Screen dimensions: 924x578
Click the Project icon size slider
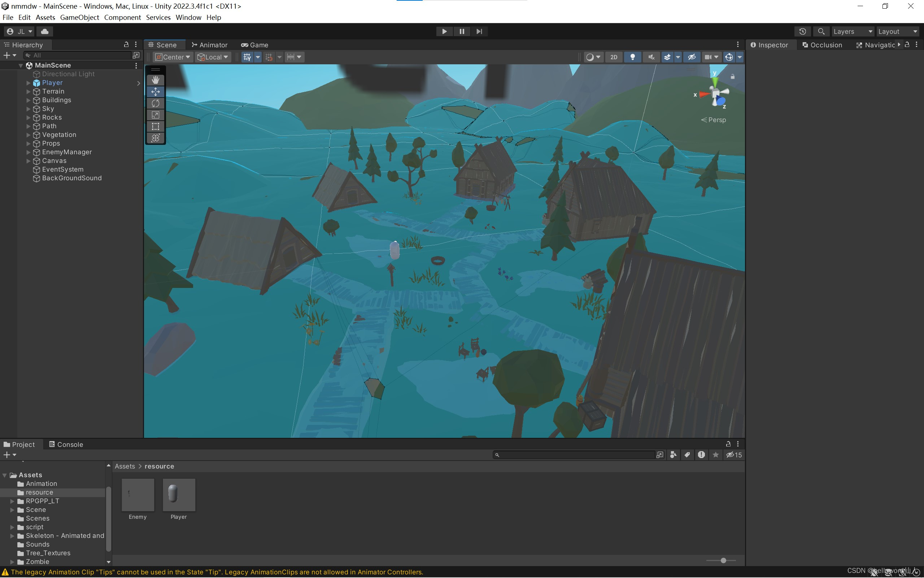coord(721,560)
